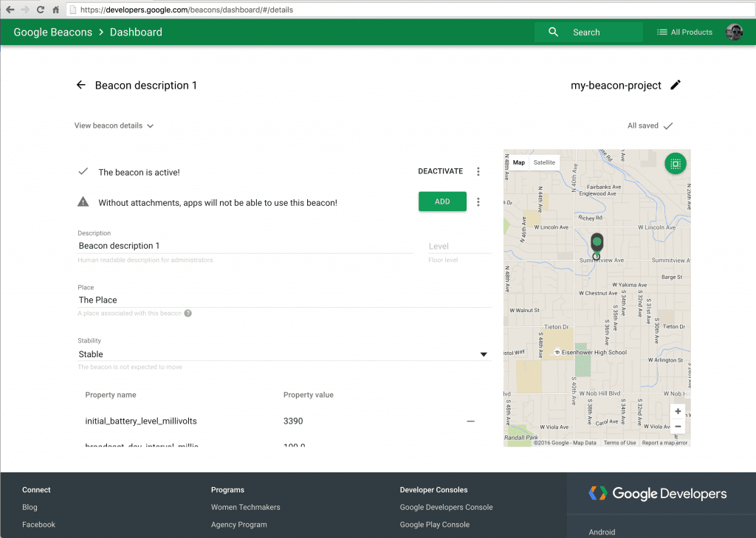756x538 pixels.
Task: Open the Google Beacons breadcrumb link
Action: click(52, 32)
